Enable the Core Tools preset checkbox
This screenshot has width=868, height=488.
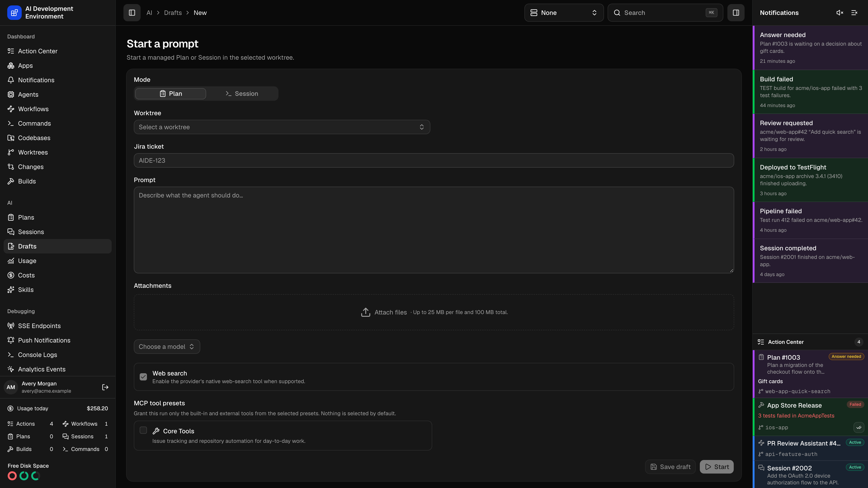[x=143, y=430]
